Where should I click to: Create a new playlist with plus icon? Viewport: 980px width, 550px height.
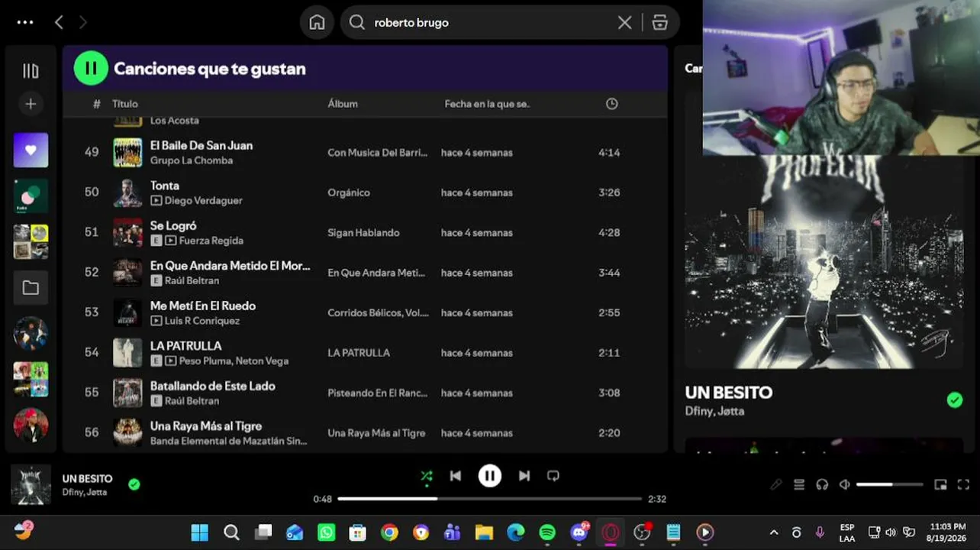(x=31, y=104)
